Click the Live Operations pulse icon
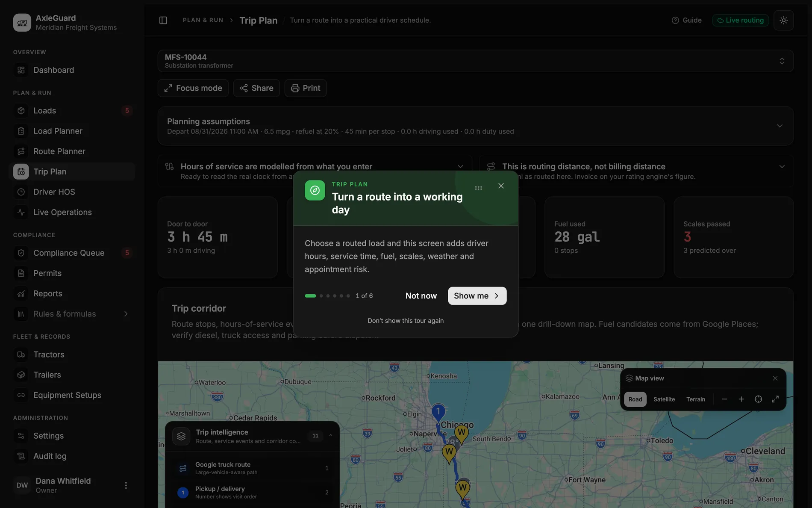Screen dimensions: 812x508 pos(21,212)
